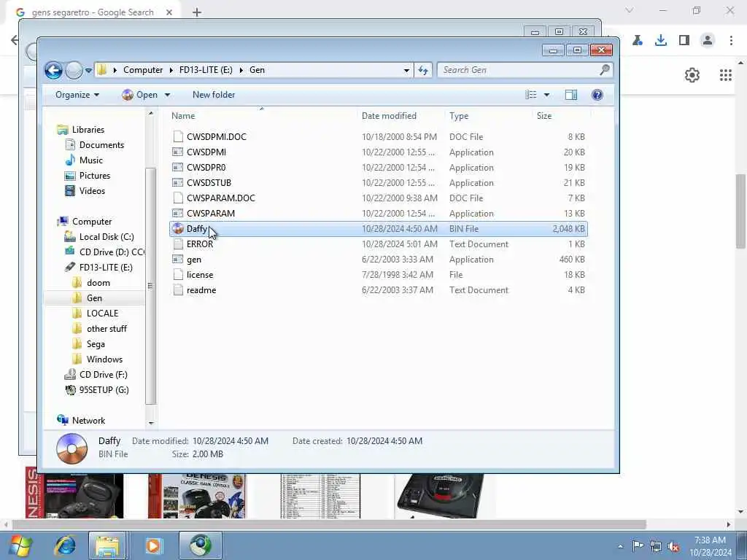The image size is (747, 560).
Task: Open CD Drive (D:) in sidebar
Action: click(112, 252)
